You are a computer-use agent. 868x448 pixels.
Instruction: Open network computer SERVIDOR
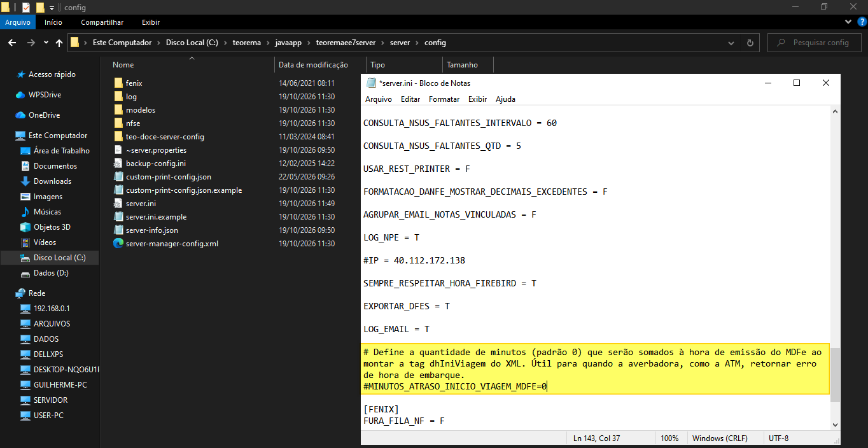pos(50,400)
